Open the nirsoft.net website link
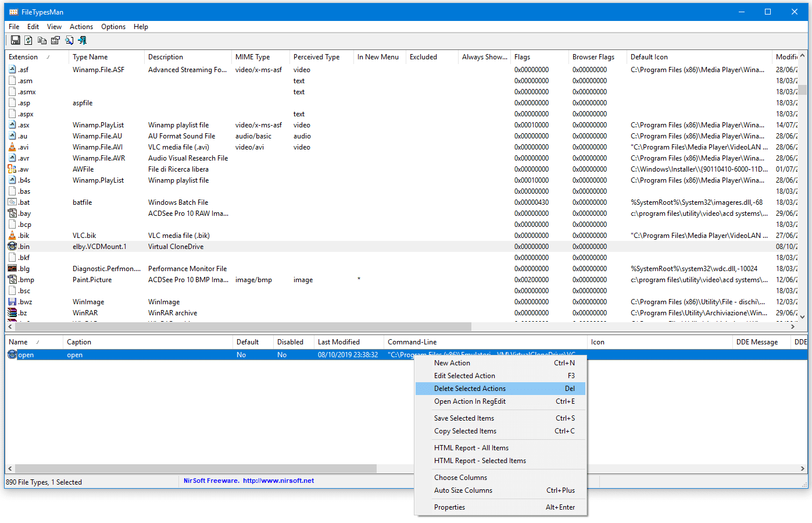812x523 pixels. [278, 481]
